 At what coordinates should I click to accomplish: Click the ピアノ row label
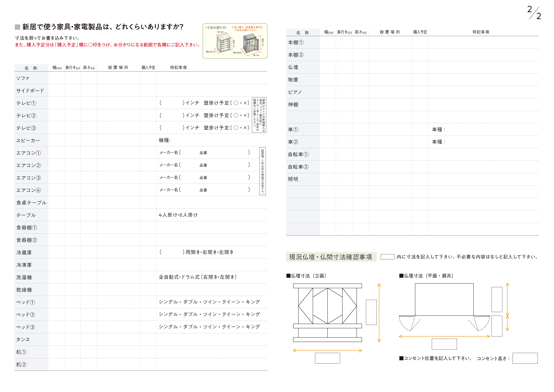click(295, 92)
